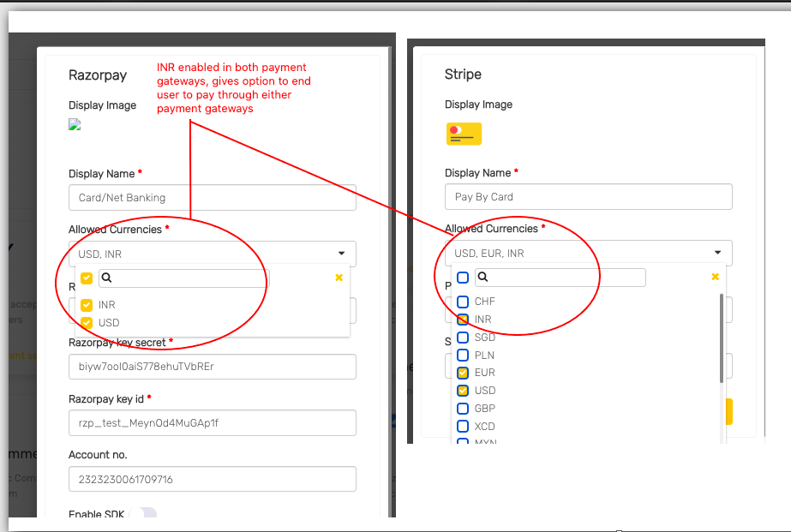Viewport: 791px width, 532px height.
Task: Click the Stripe currency search box
Action: [560, 278]
